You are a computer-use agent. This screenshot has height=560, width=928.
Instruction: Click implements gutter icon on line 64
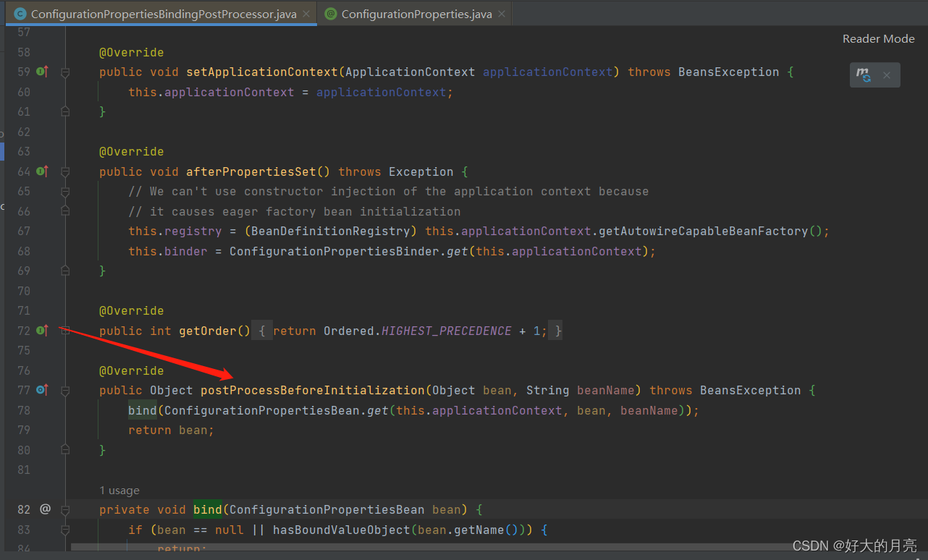click(42, 171)
